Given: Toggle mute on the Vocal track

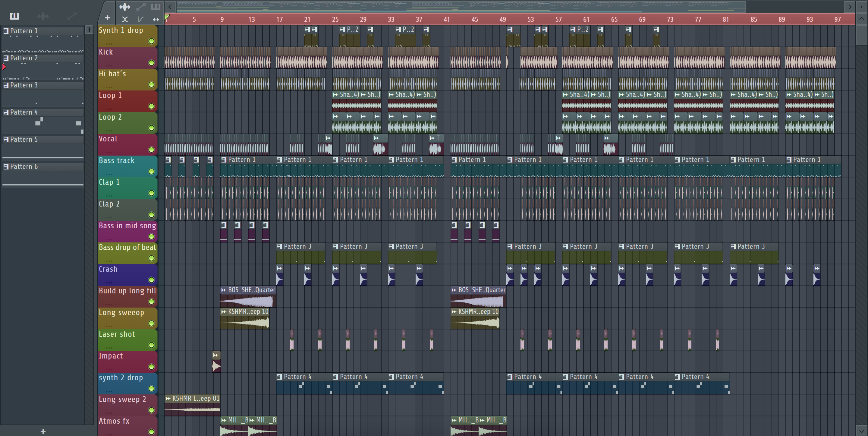Looking at the screenshot, I should 151,149.
